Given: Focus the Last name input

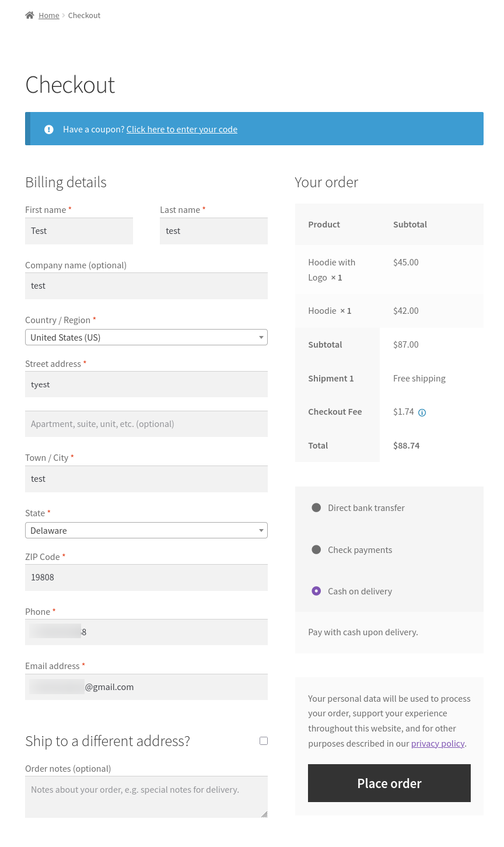Looking at the screenshot, I should pos(213,231).
